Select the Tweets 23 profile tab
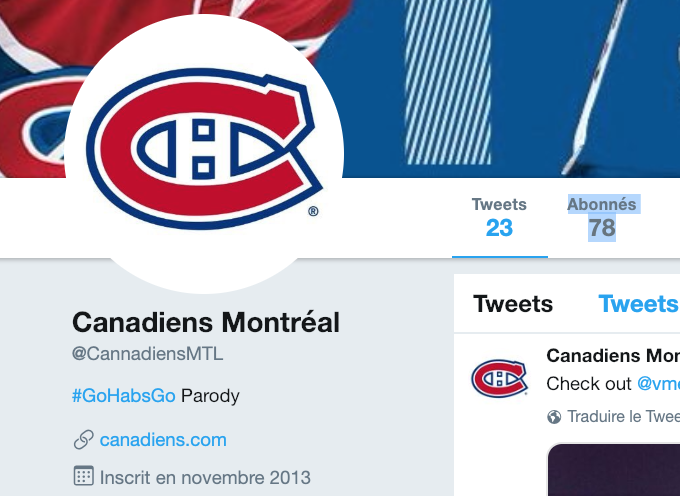This screenshot has width=680, height=496. point(499,217)
